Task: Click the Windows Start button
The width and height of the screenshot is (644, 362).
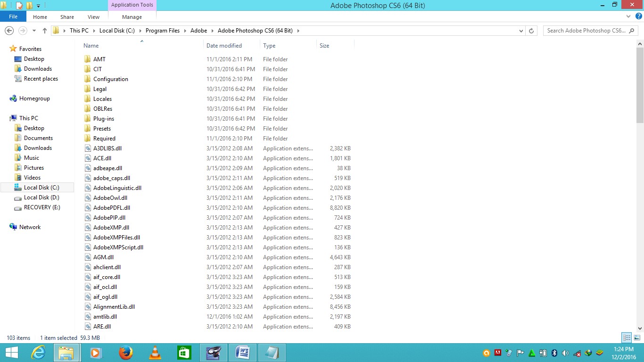Action: click(x=12, y=353)
